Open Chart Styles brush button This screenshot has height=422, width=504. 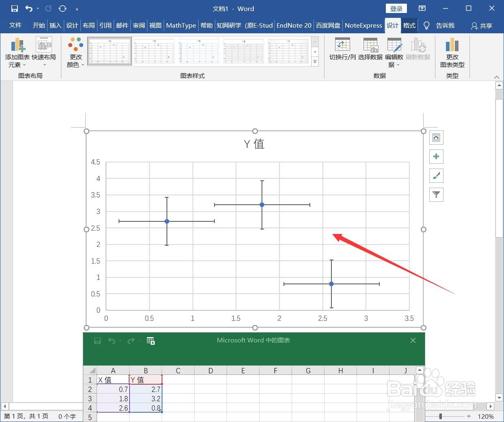(x=436, y=176)
